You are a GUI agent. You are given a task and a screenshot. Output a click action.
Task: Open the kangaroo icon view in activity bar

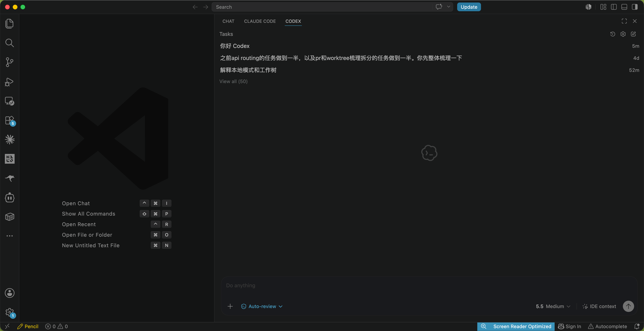click(x=10, y=178)
